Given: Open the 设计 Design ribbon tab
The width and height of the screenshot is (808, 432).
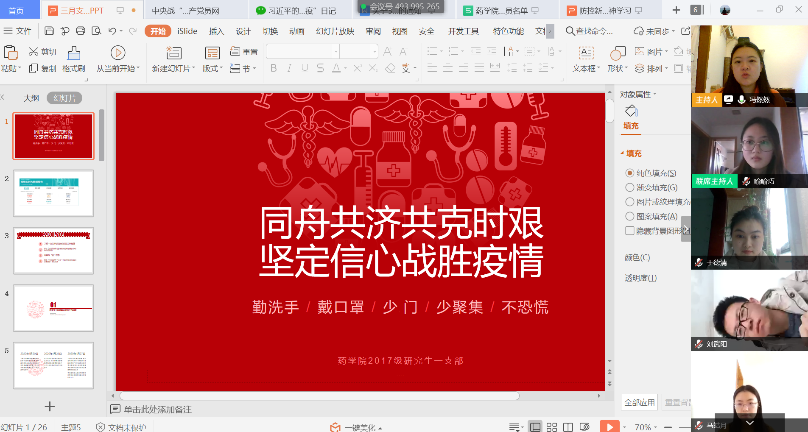Looking at the screenshot, I should (x=243, y=31).
